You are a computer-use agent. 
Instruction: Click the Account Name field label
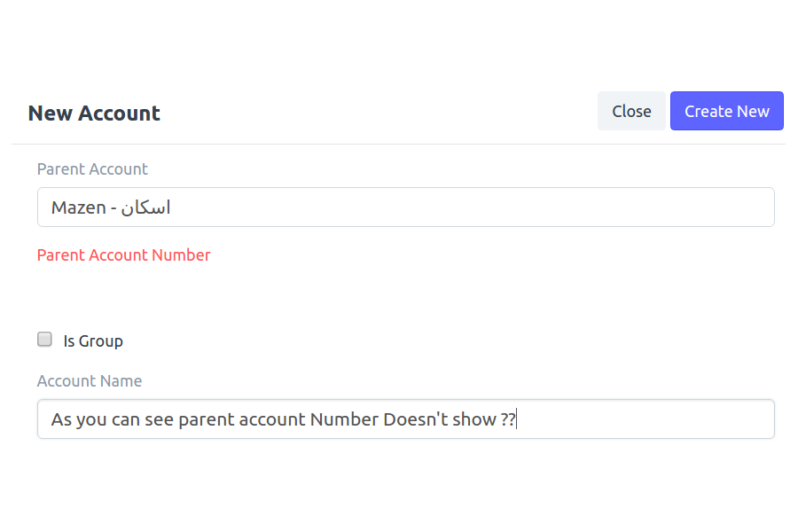pyautogui.click(x=90, y=380)
